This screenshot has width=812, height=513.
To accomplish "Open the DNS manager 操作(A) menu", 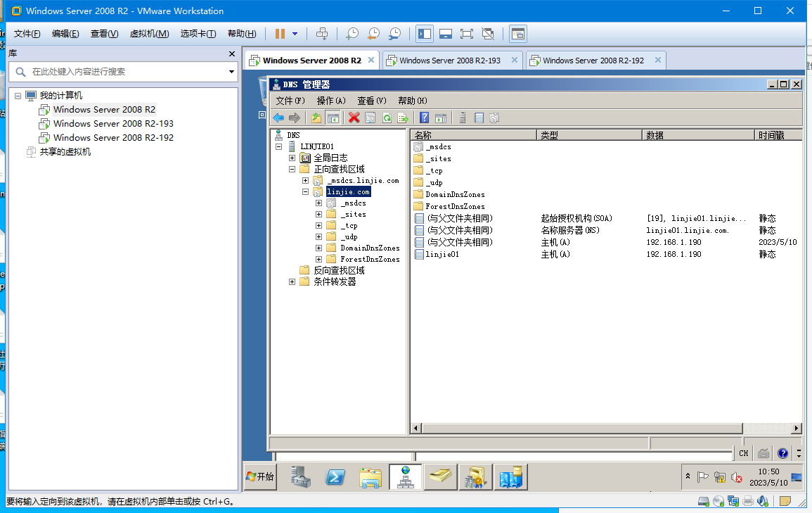I will pos(331,101).
